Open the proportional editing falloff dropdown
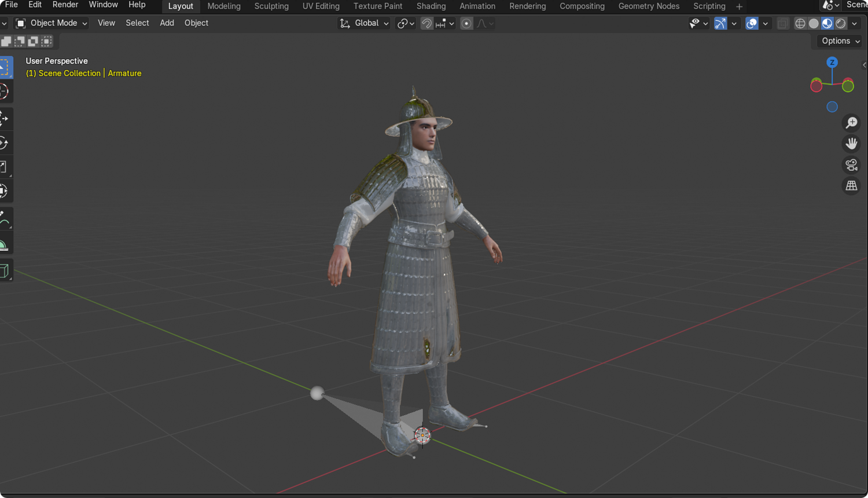This screenshot has height=498, width=868. (x=486, y=24)
